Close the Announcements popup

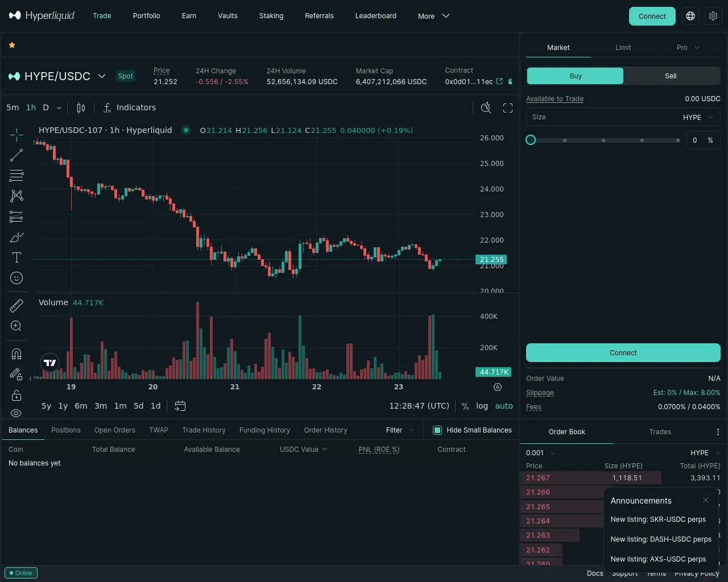(x=706, y=501)
